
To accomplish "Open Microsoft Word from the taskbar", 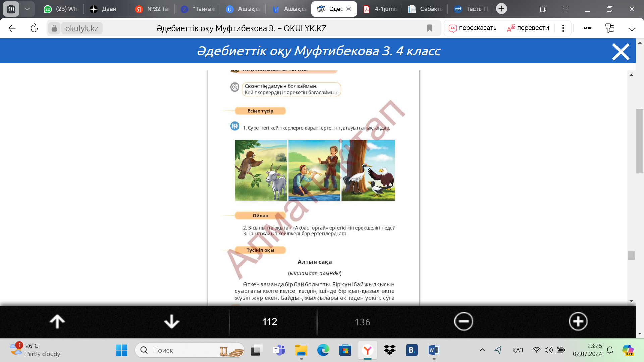I will (x=434, y=350).
